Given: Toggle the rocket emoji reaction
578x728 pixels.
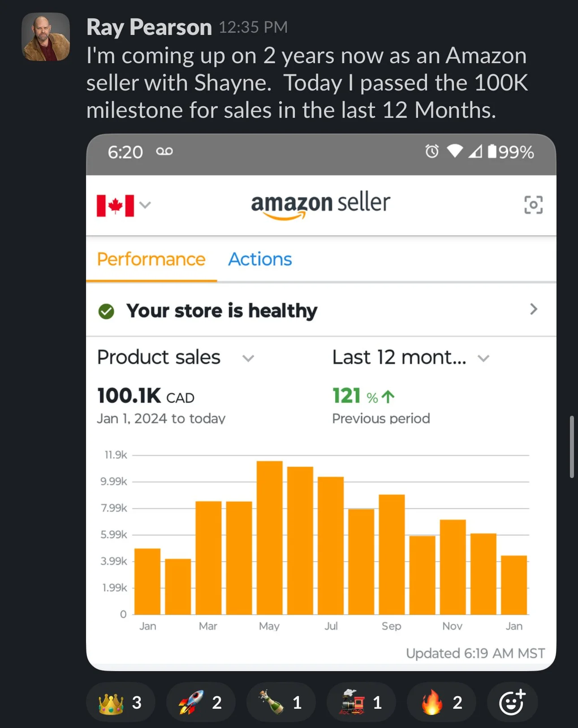Looking at the screenshot, I should click(200, 702).
